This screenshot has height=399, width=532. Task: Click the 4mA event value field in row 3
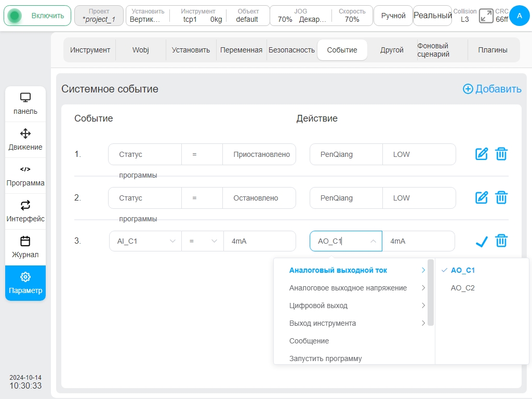coord(260,241)
